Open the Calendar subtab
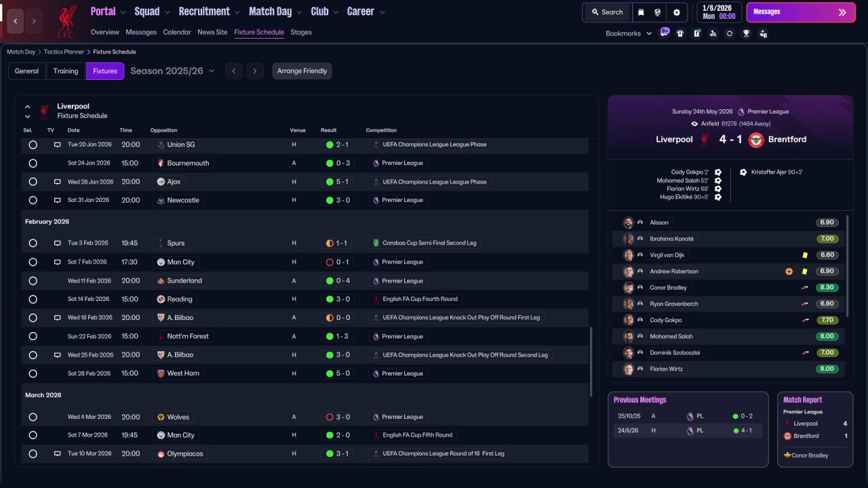 177,32
